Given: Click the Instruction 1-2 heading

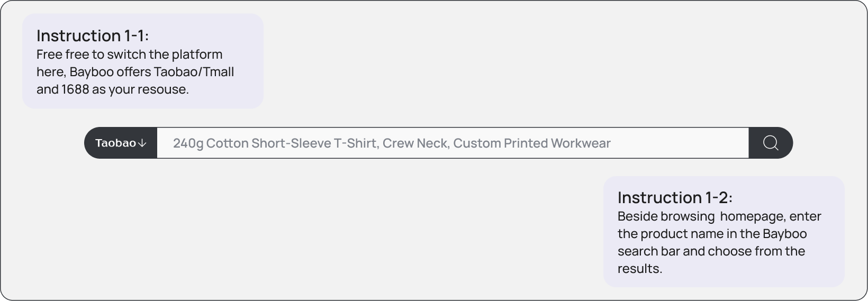Looking at the screenshot, I should [675, 198].
